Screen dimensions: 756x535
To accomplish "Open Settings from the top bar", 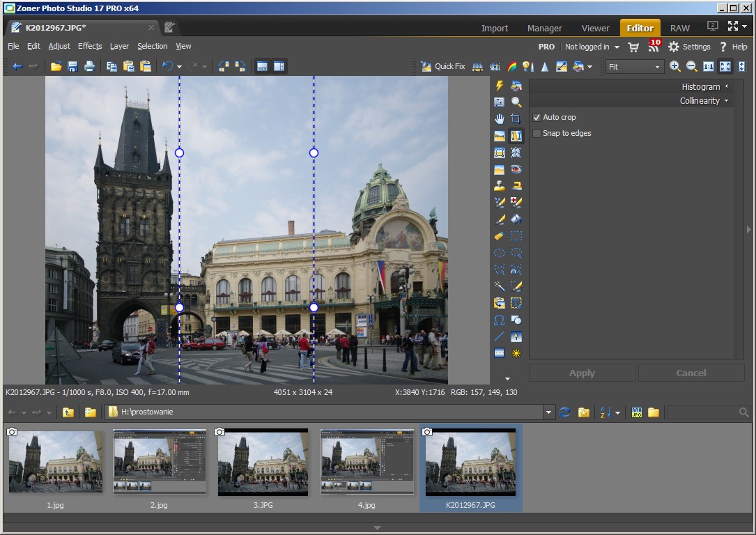I will tap(689, 47).
